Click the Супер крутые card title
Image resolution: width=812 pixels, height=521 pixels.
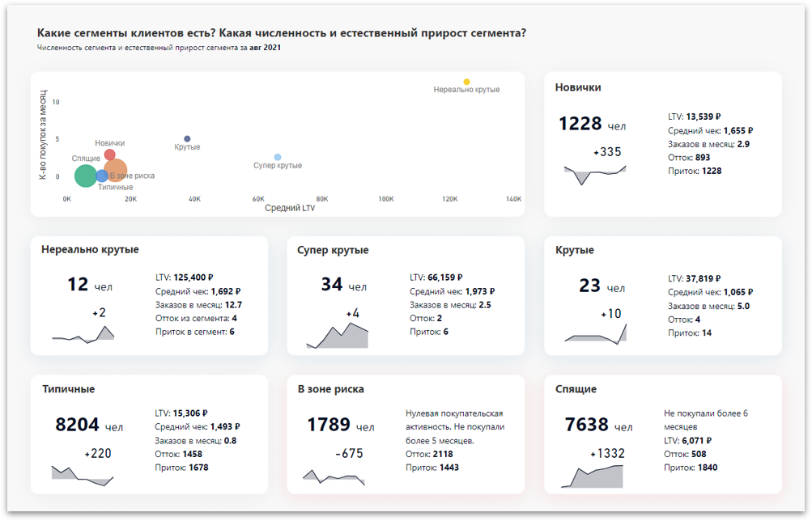pos(333,250)
